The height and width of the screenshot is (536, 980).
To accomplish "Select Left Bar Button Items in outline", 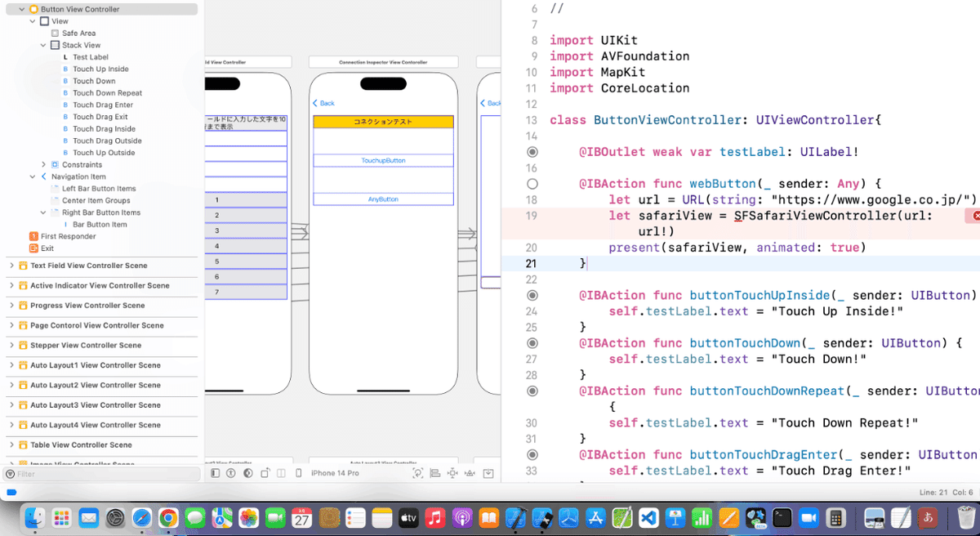I will pyautogui.click(x=99, y=189).
